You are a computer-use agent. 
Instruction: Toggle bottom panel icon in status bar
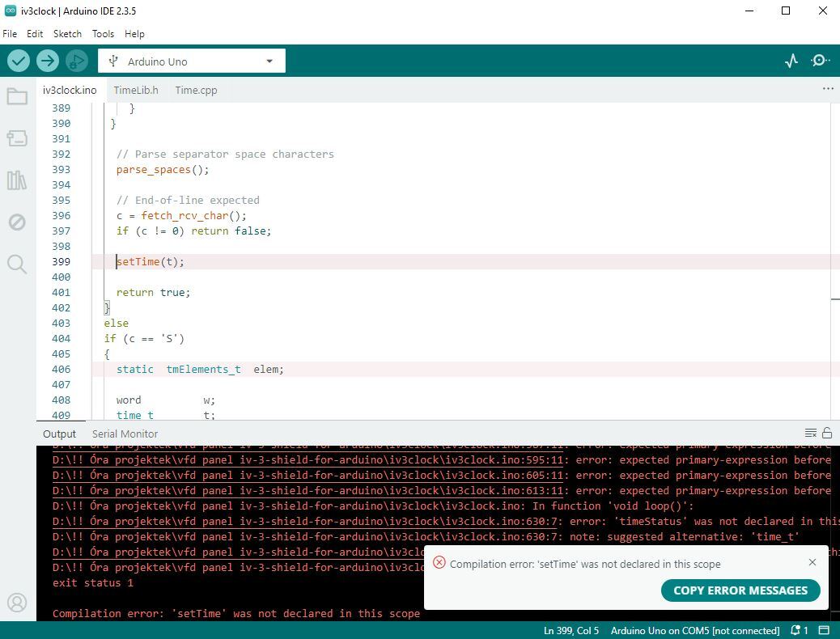pyautogui.click(x=825, y=630)
